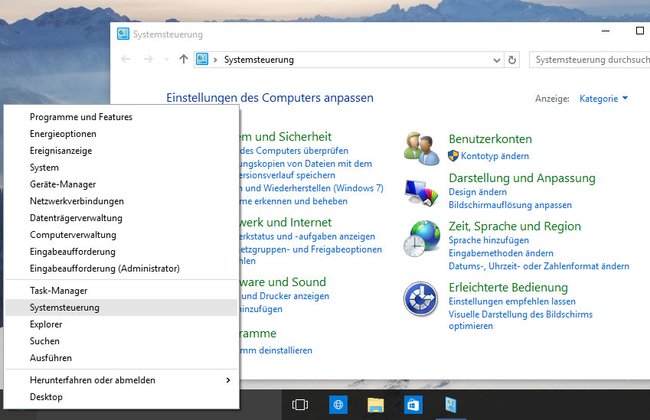This screenshot has width=650, height=420.
Task: Open the address bar history dropdown
Action: point(497,60)
